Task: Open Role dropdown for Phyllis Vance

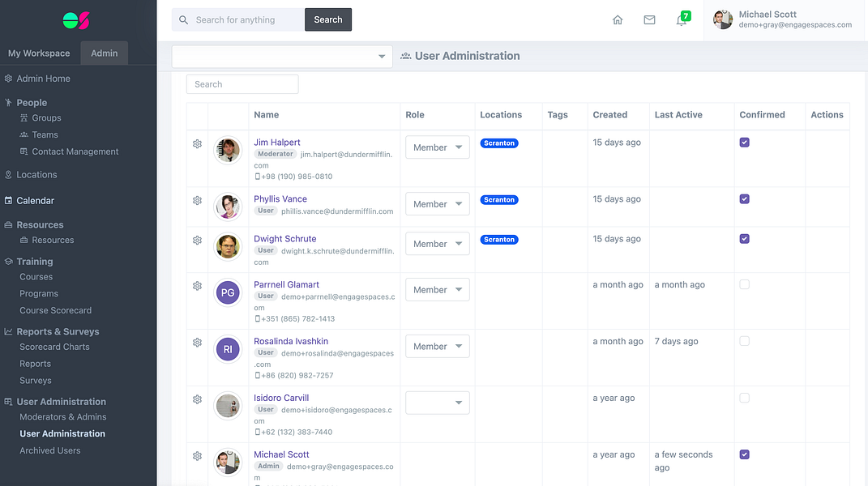Action: [438, 203]
